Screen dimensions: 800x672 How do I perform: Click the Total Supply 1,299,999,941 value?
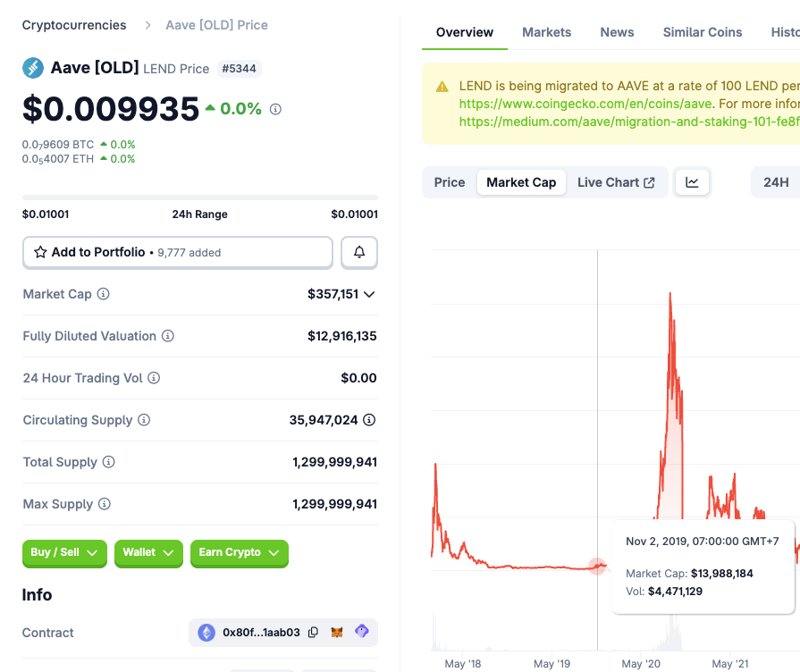(334, 462)
